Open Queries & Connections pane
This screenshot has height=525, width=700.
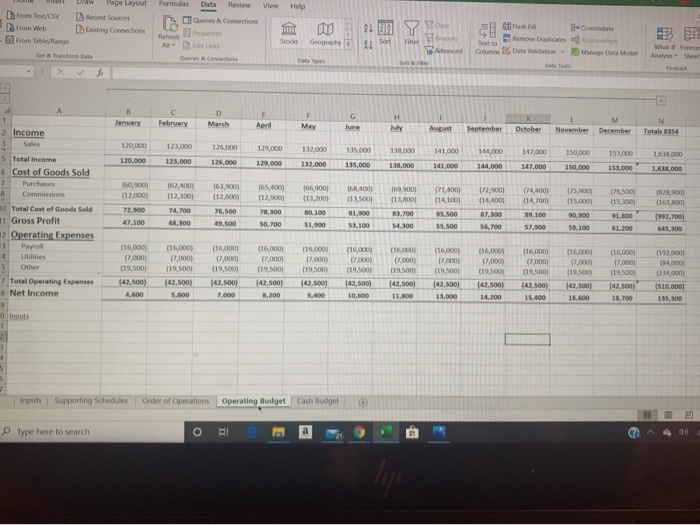[221, 21]
